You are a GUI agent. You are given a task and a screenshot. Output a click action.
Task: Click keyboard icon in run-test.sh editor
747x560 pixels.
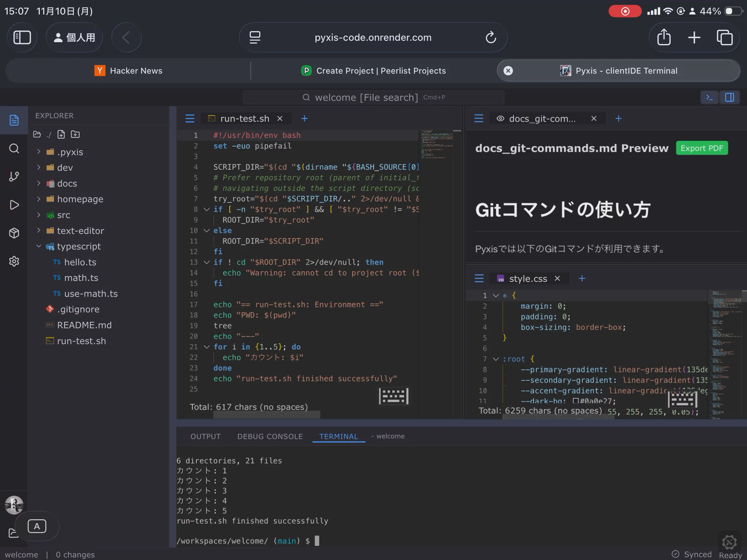coord(394,396)
